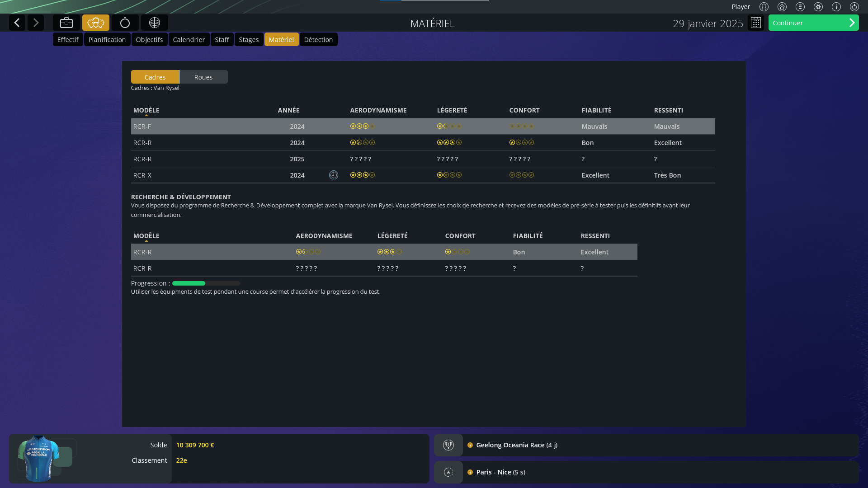Click the balance 10 309 700 €
The image size is (868, 488).
click(195, 445)
